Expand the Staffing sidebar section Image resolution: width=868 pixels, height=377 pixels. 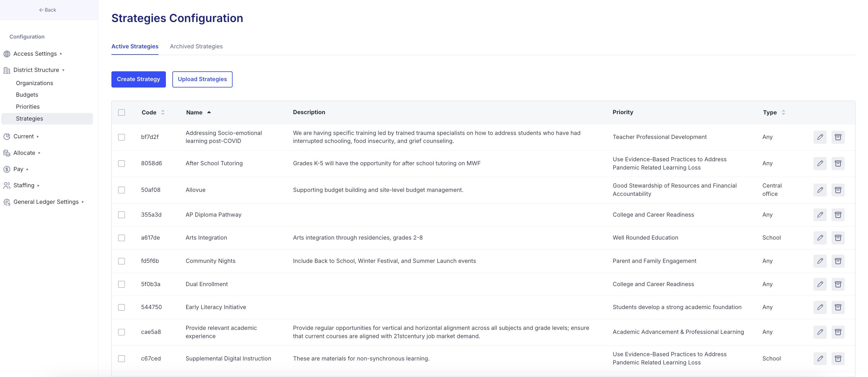[24, 185]
